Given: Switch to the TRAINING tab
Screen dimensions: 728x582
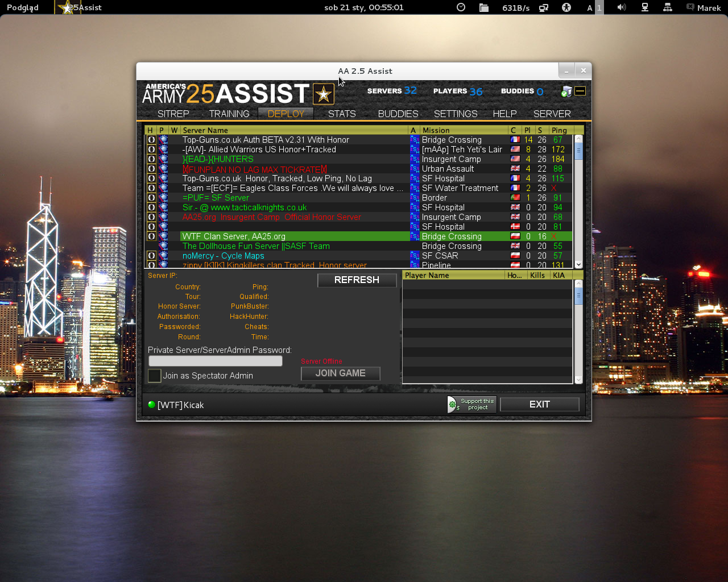Looking at the screenshot, I should tap(229, 114).
